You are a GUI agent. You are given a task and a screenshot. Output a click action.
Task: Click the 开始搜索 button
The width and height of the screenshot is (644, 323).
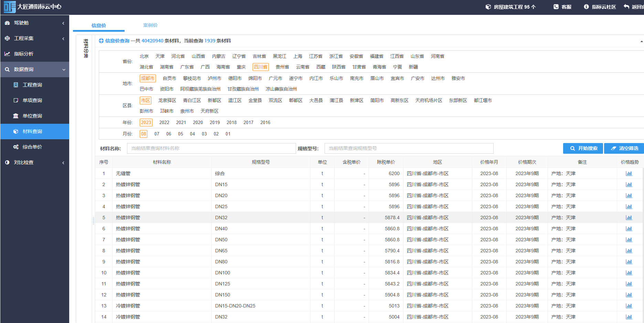[x=583, y=148]
